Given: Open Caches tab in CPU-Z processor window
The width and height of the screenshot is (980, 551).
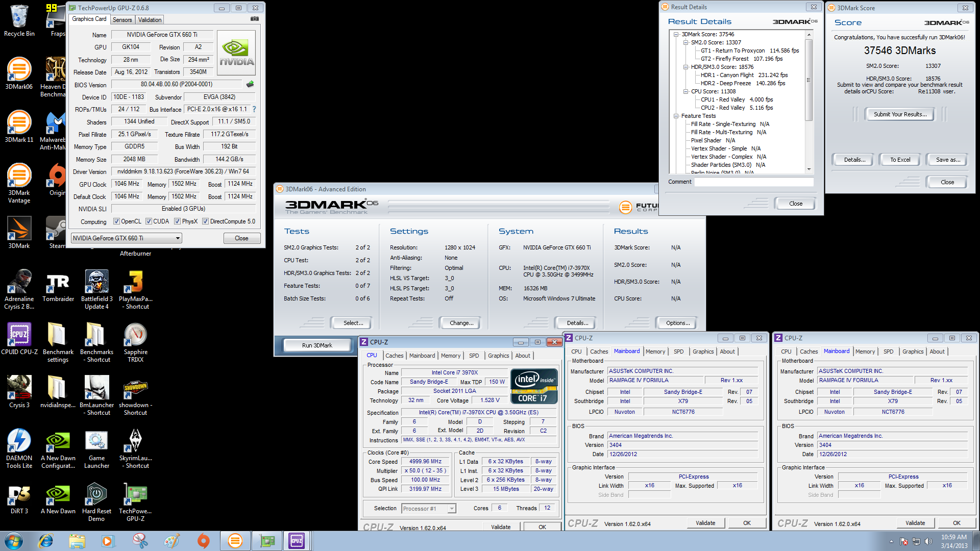Looking at the screenshot, I should [394, 356].
